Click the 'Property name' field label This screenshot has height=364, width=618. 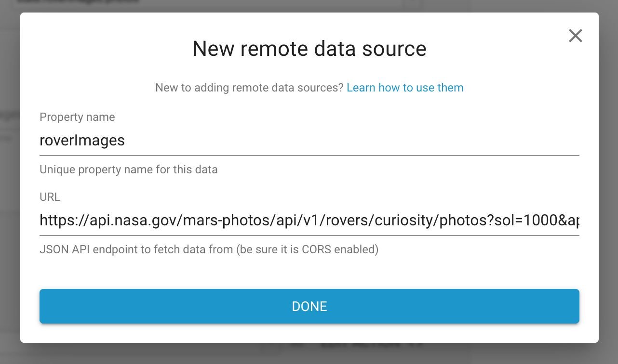coord(77,117)
